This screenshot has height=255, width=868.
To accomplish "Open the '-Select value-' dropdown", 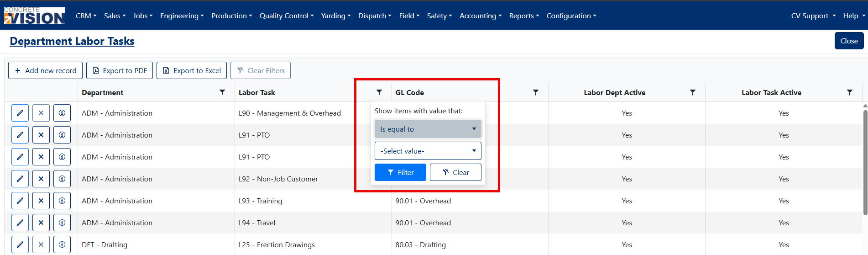I will point(428,151).
